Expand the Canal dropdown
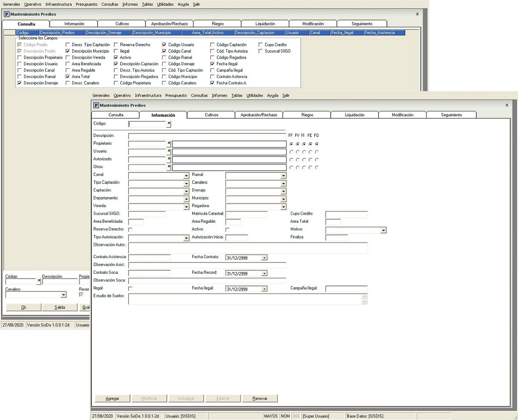 coord(186,176)
